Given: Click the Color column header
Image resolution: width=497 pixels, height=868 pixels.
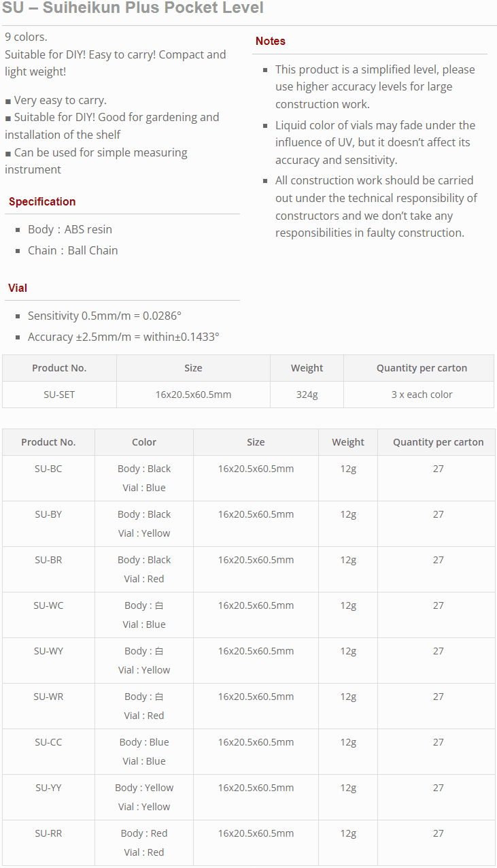Looking at the screenshot, I should pos(144,442).
